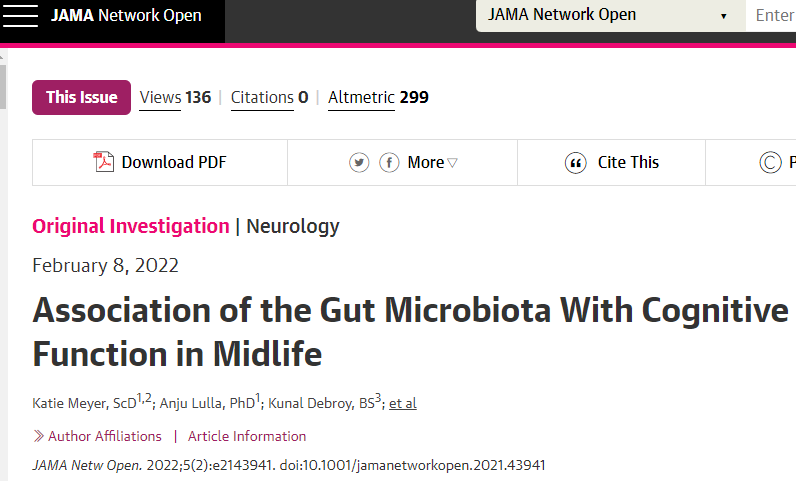The image size is (796, 481).
Task: Expand Author Affiliations section
Action: pyautogui.click(x=105, y=436)
